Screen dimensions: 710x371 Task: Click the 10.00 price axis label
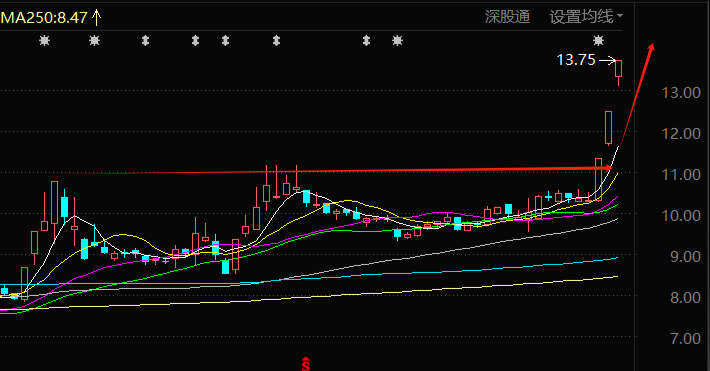(681, 216)
